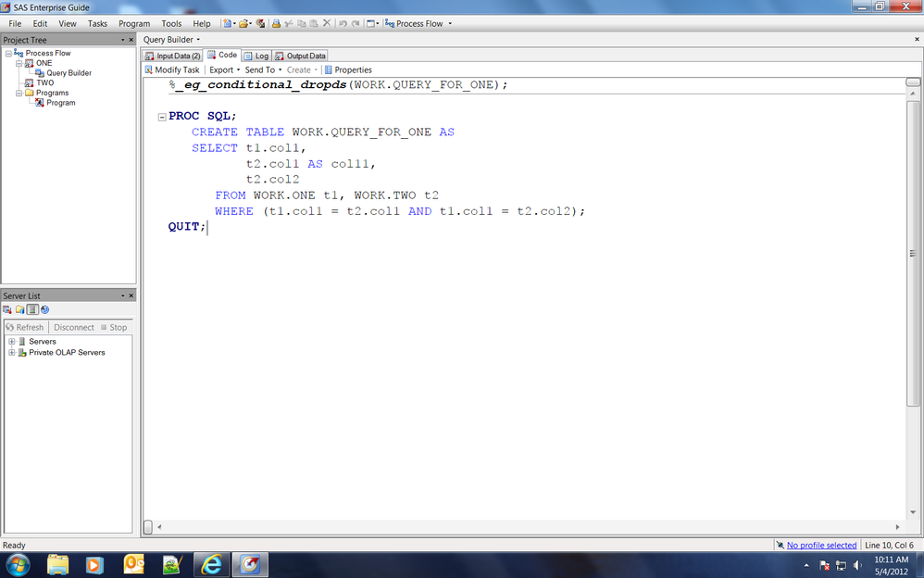The image size is (924, 578).
Task: Click the Delete X toolbar icon
Action: 327,23
